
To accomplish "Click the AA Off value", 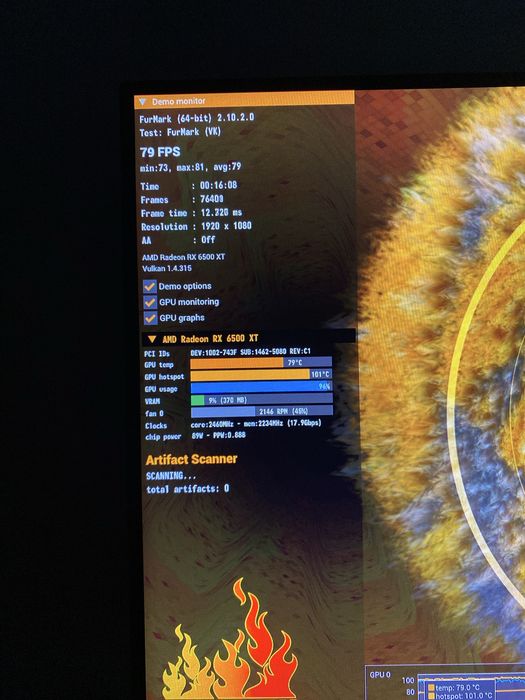I will [x=208, y=240].
